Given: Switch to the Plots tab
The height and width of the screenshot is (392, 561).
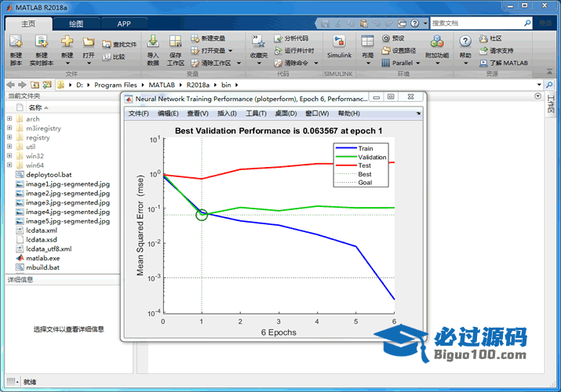Looking at the screenshot, I should tap(76, 24).
